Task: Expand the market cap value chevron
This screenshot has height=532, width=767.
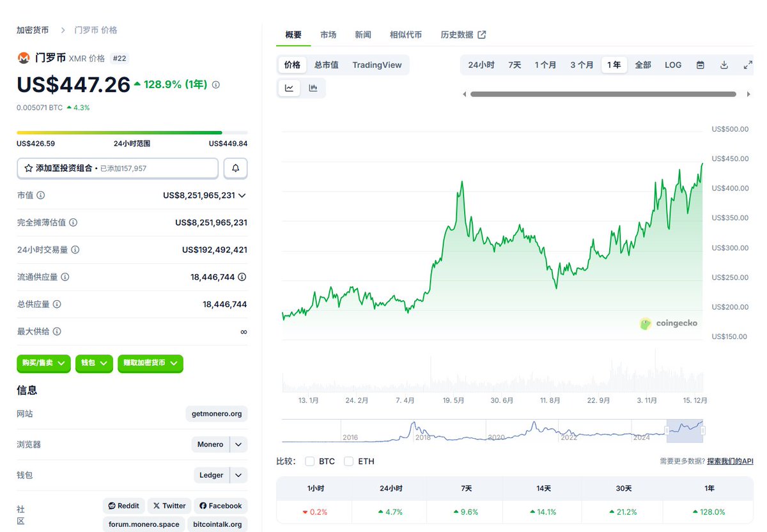Action: point(242,195)
